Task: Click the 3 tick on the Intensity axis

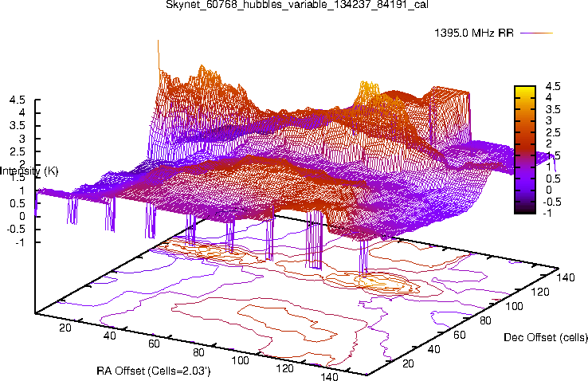Action: pos(22,139)
